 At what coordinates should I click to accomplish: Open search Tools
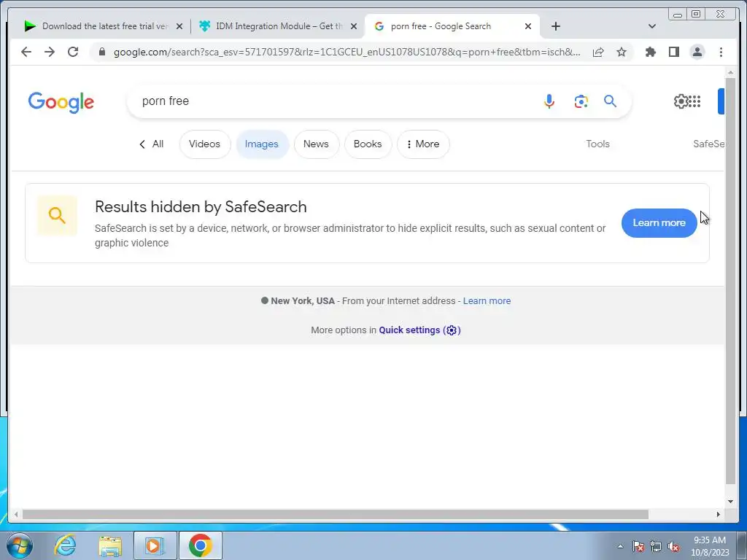coord(597,144)
